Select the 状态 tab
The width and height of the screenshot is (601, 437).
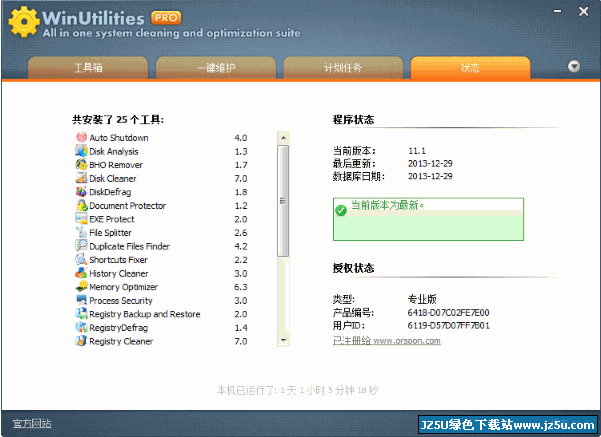click(x=470, y=68)
